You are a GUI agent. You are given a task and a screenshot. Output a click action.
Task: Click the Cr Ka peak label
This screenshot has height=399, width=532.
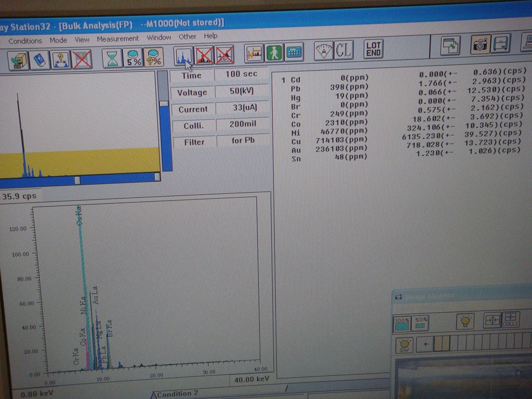tap(76, 356)
